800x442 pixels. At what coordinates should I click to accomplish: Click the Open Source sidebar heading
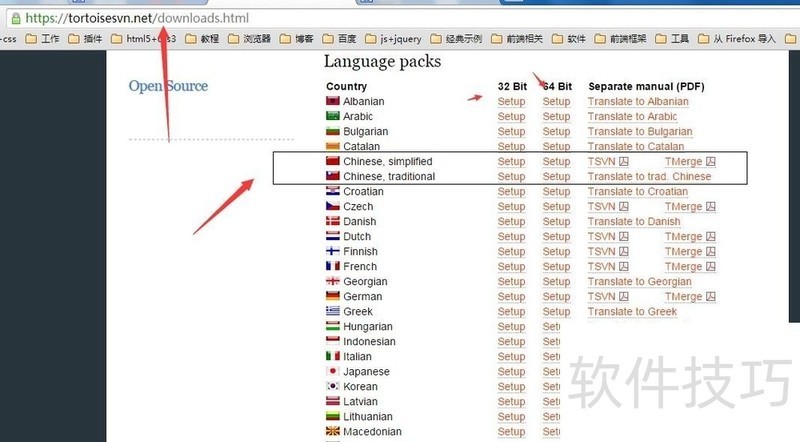(x=168, y=86)
